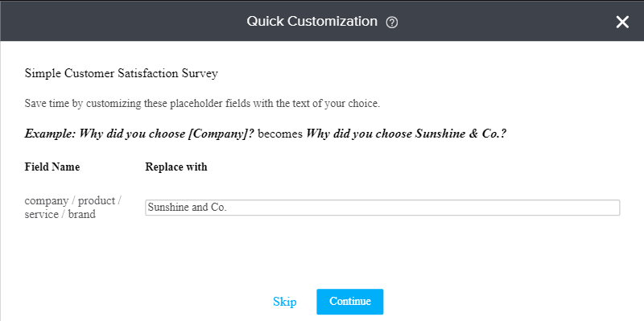The image size is (644, 321).
Task: Click the Replace with column header
Action: point(176,167)
